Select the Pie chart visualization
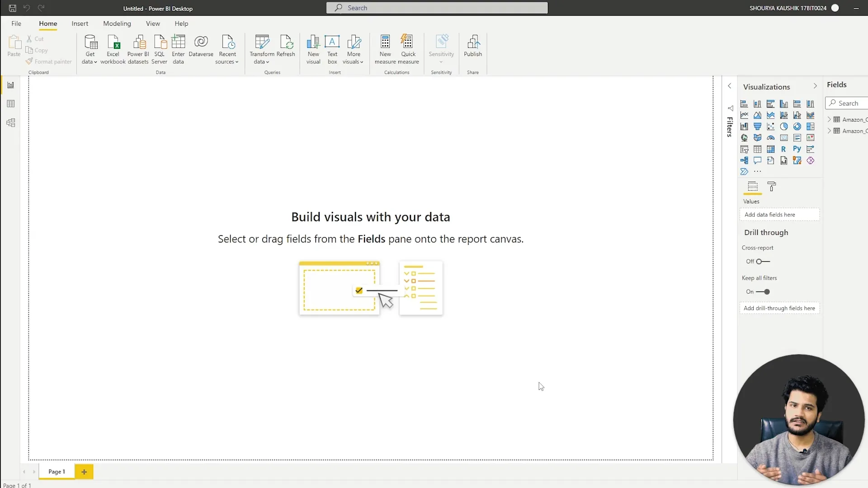The image size is (868, 488). tap(784, 127)
